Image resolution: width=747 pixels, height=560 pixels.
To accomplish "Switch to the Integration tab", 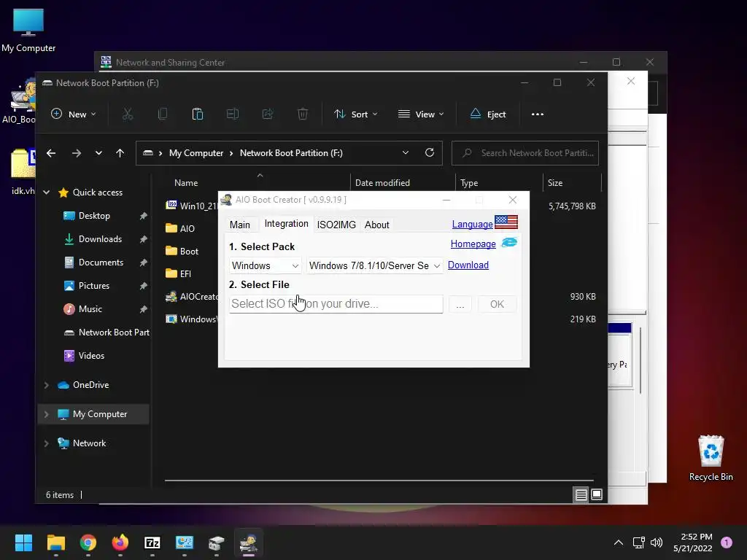I will coord(286,224).
